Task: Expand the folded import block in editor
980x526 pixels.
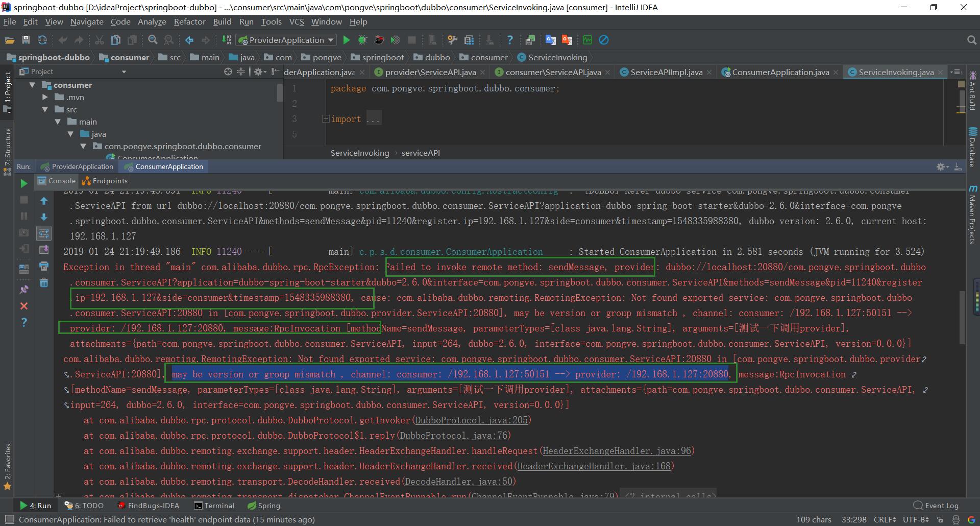Action: 325,119
